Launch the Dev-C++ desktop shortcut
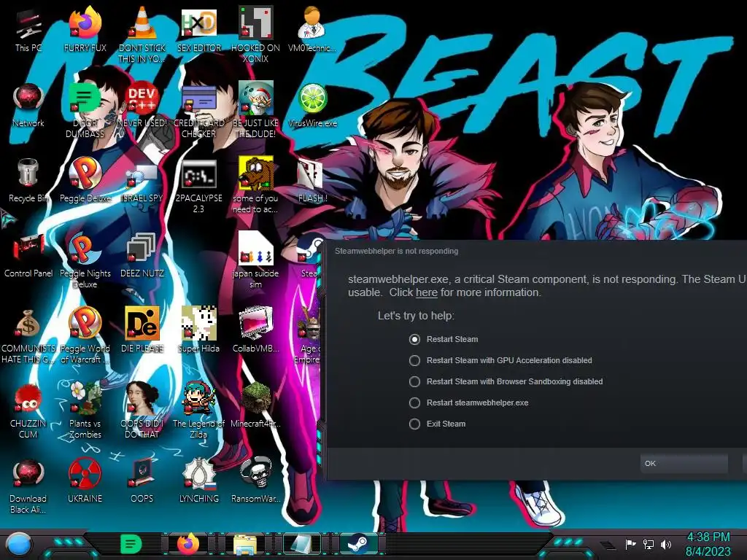Screen dimensions: 747x560 [x=142, y=105]
